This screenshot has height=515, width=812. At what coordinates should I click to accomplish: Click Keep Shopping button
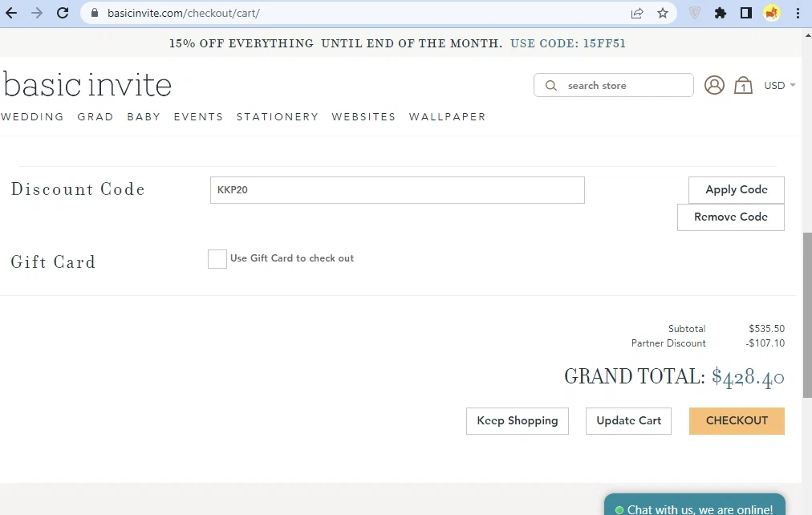(x=518, y=421)
